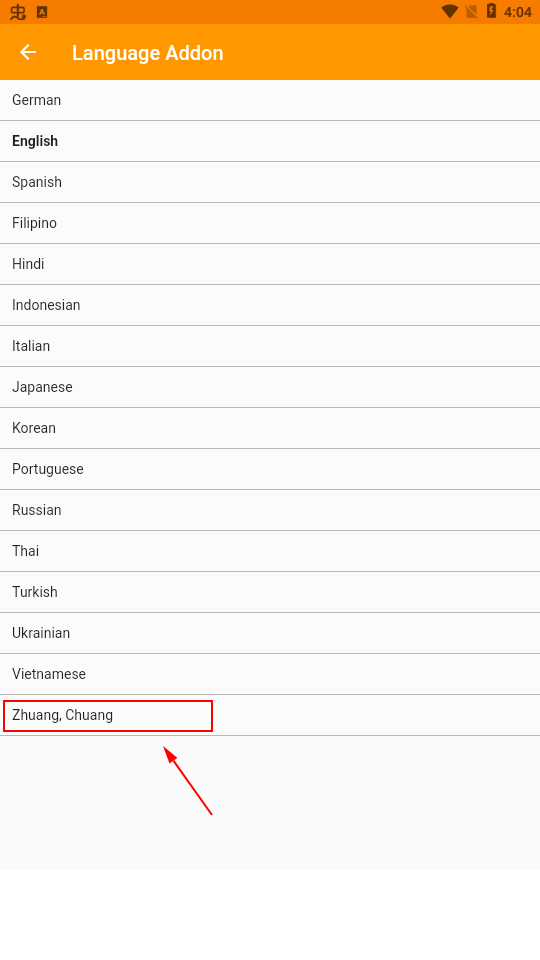
Task: Choose the English language entry
Action: point(270,141)
